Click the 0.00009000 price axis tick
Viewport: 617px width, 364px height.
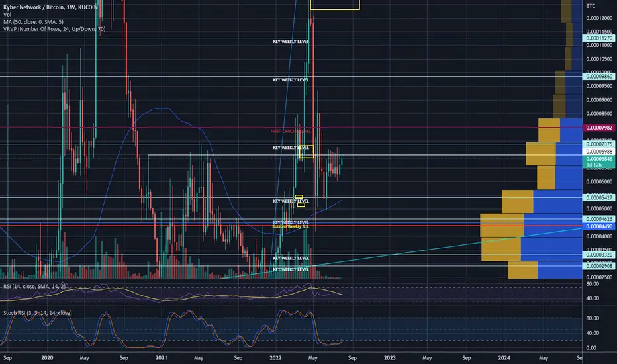tap(599, 100)
